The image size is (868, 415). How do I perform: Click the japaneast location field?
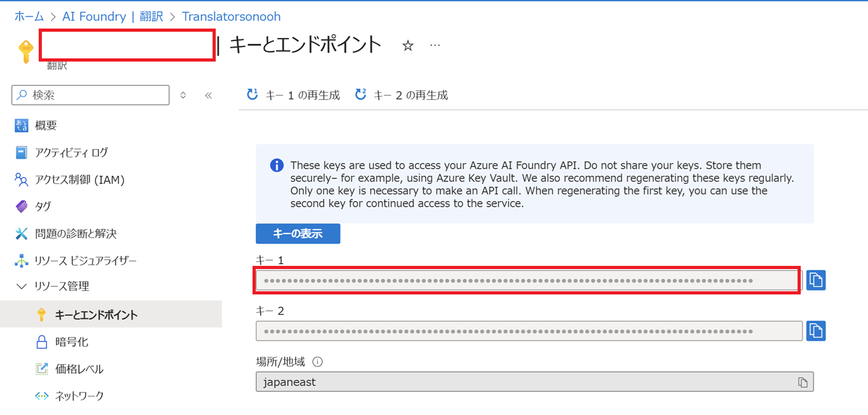coord(534,382)
